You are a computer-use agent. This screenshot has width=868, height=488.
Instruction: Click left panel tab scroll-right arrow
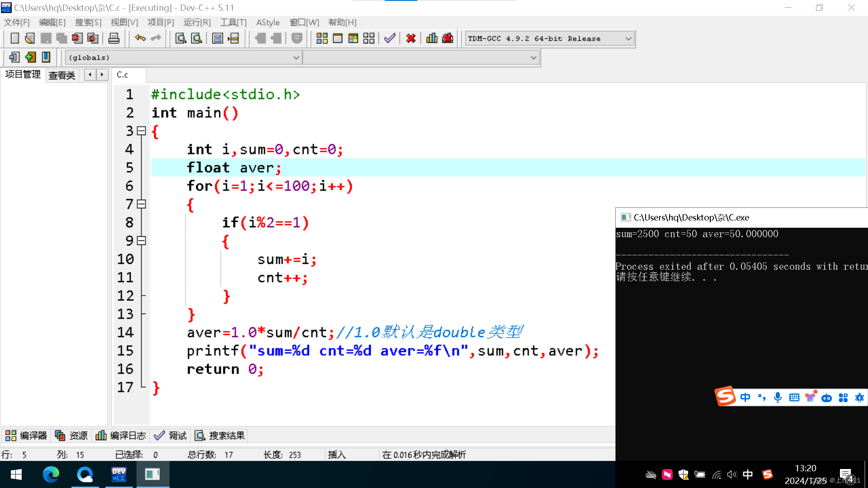point(102,75)
